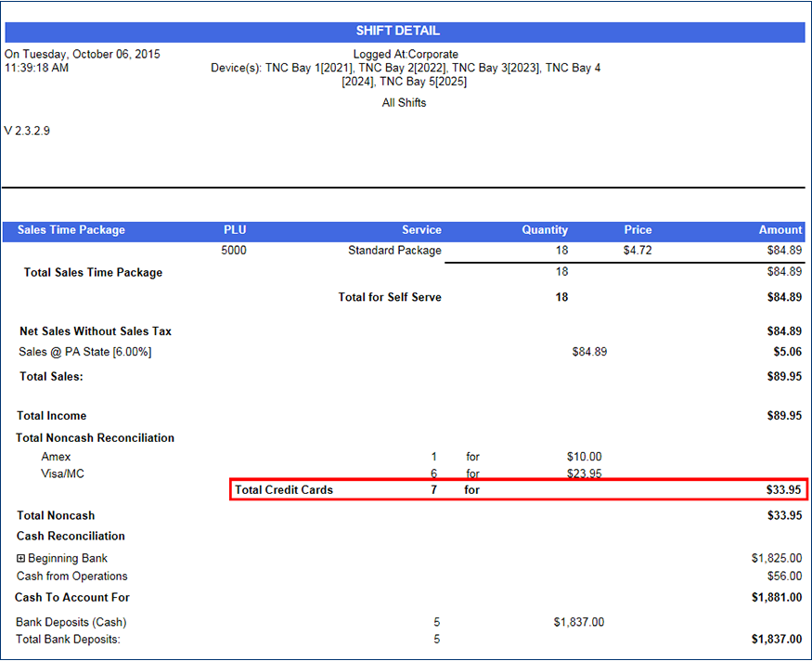
Task: Click the Service column header
Action: click(421, 230)
